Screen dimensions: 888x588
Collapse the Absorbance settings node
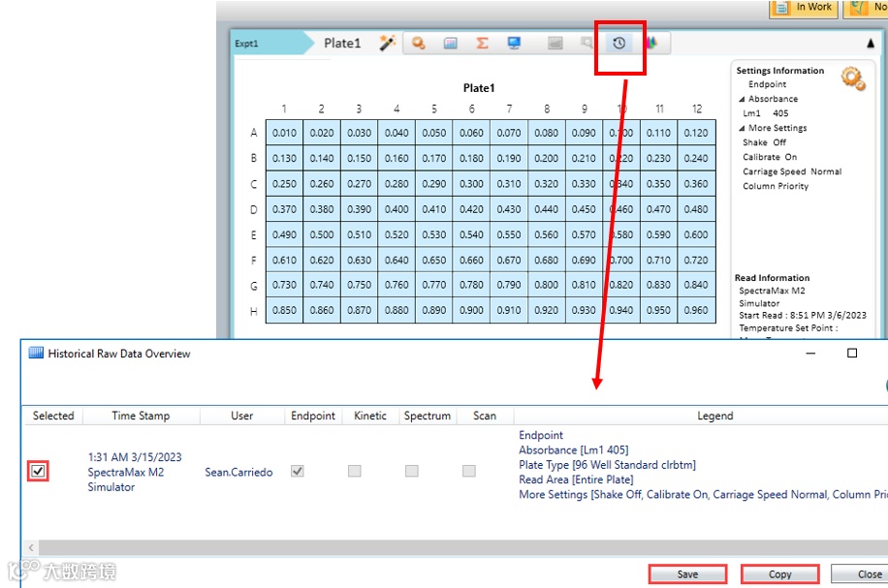point(742,99)
